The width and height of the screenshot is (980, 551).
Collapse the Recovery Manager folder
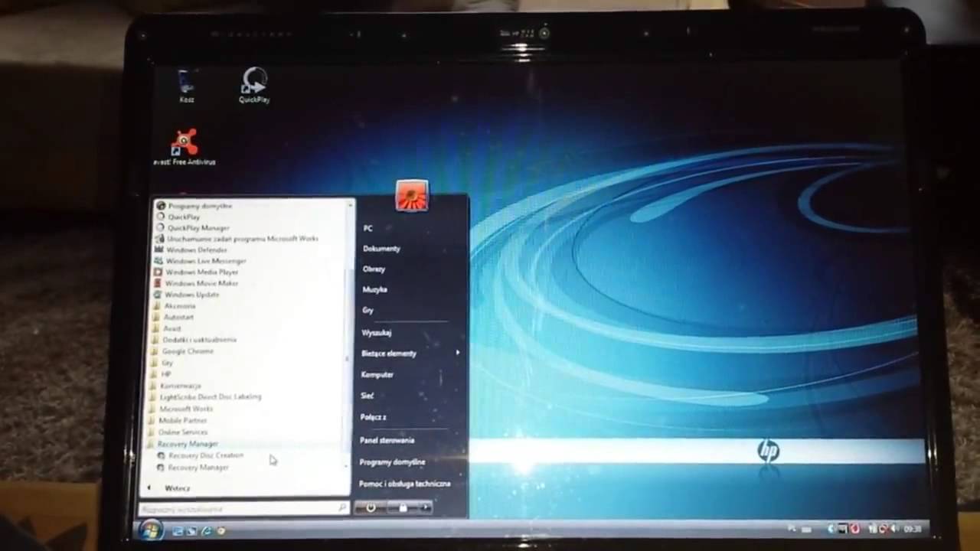(x=184, y=444)
